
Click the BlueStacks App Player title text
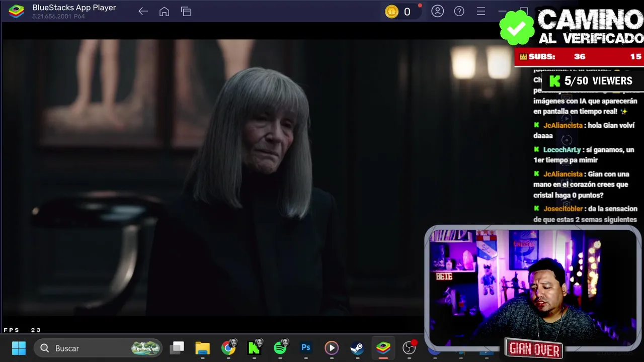[74, 8]
